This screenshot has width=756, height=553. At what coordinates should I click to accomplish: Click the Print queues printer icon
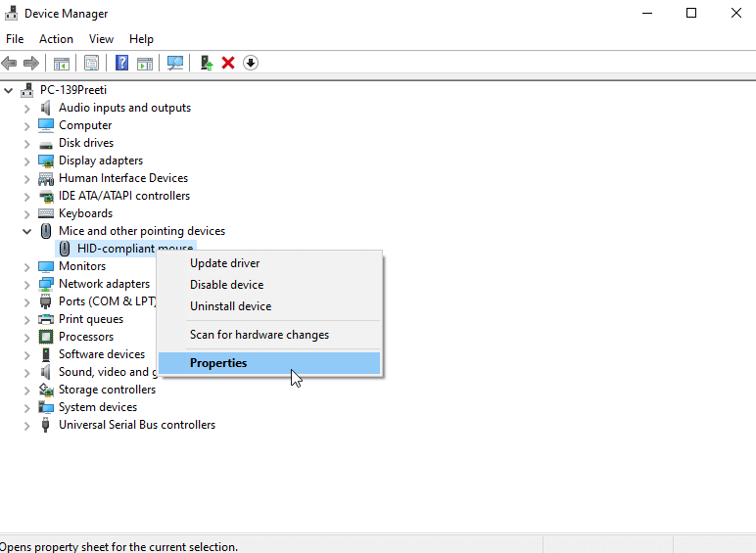[46, 319]
